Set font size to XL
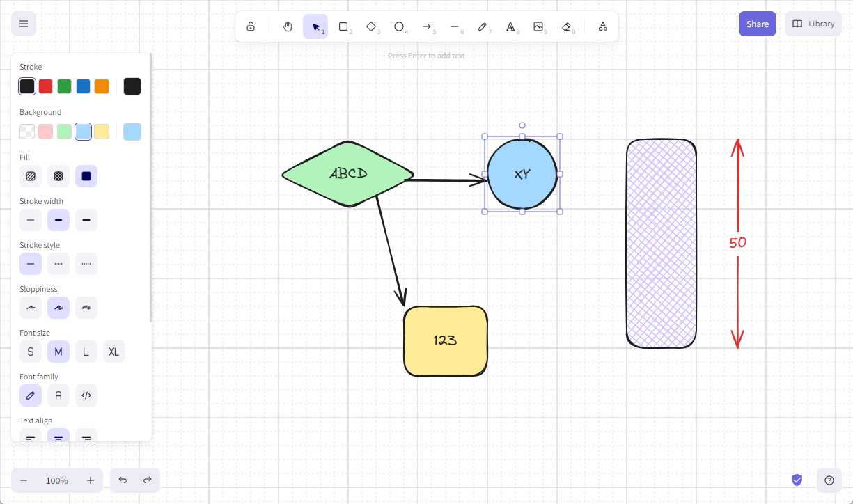 (114, 352)
